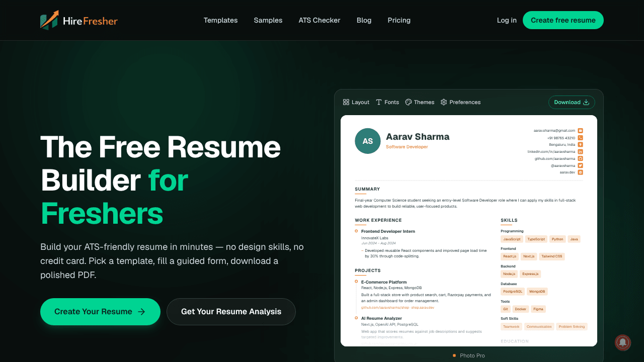Click the MongoDB skill tag

[x=537, y=292]
